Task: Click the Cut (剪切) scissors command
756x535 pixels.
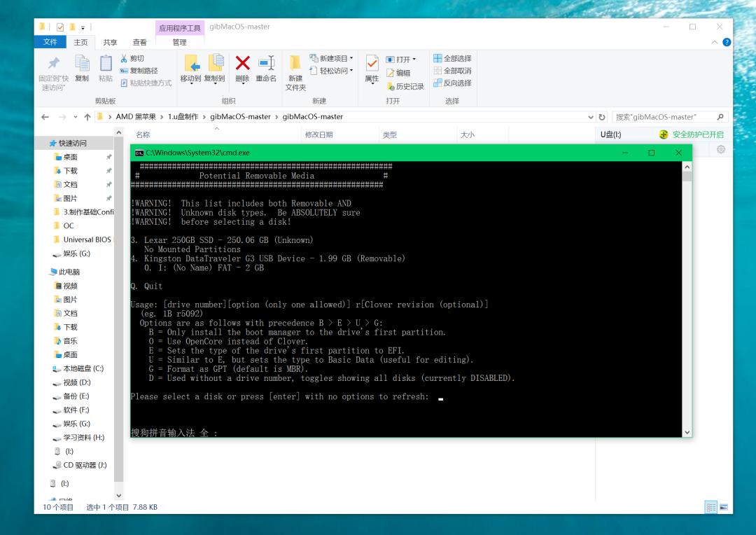Action: click(132, 58)
